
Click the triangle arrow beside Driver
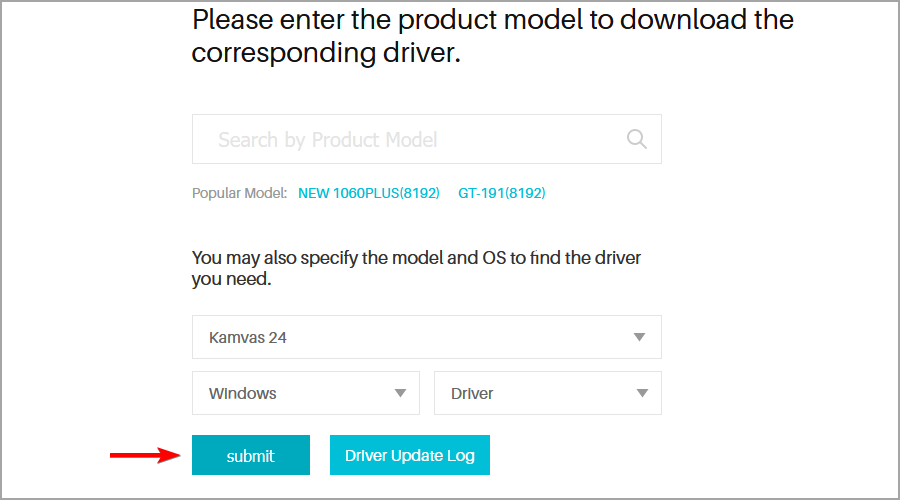coord(642,393)
